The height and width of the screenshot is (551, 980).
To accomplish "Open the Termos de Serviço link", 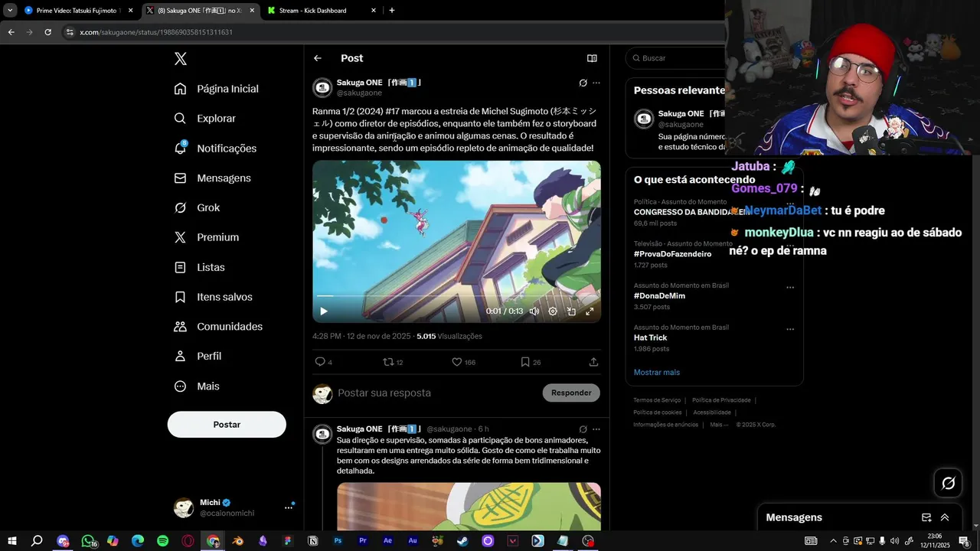I will coord(657,400).
